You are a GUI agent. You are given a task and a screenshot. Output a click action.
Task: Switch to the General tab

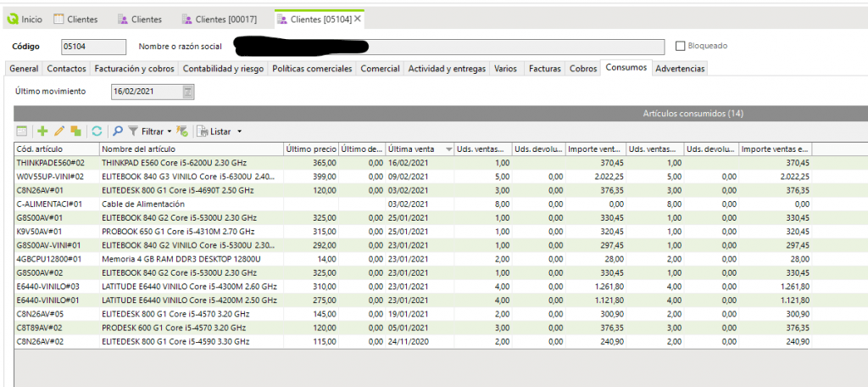[24, 68]
